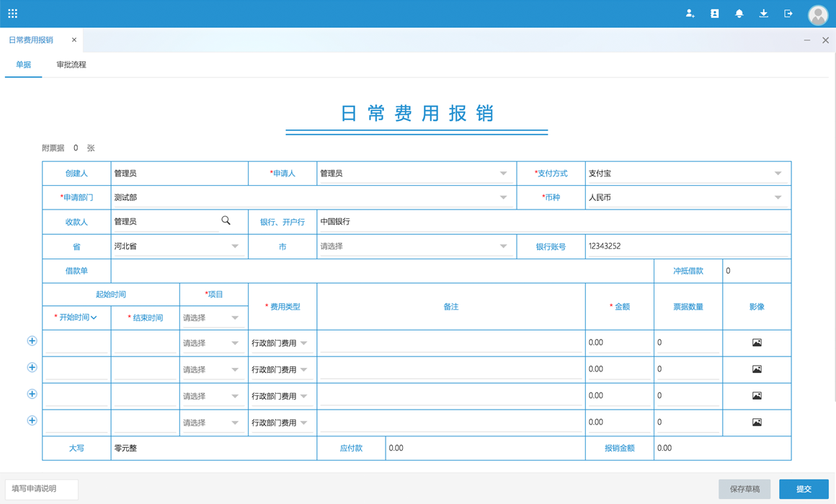The width and height of the screenshot is (836, 504).
Task: Switch to the 审批流程 tab
Action: (71, 65)
